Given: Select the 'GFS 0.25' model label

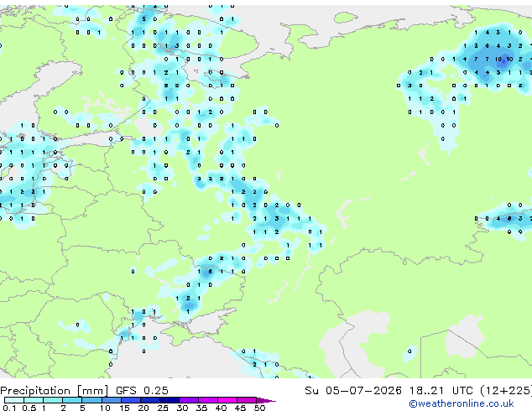Looking at the screenshot, I should 142,391.
